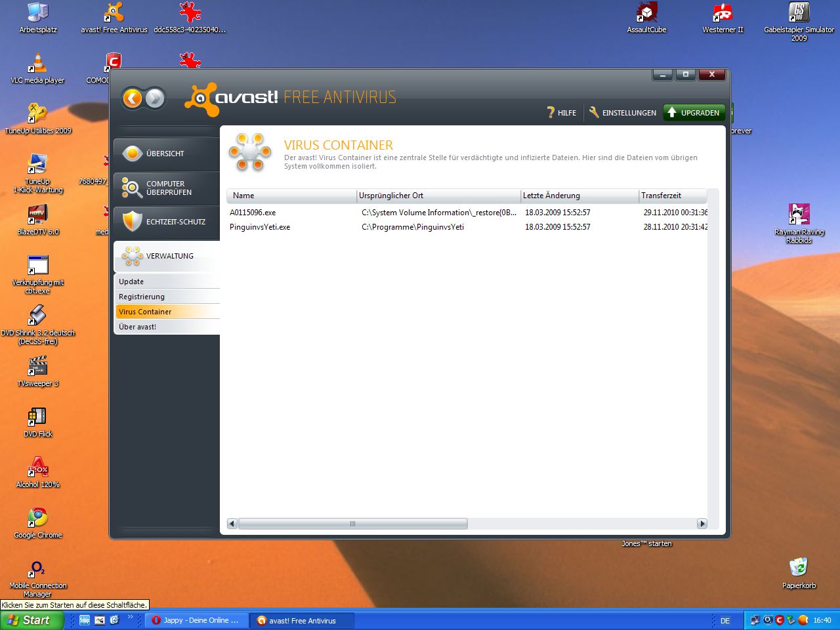
Task: Go back with the orange back arrow
Action: pos(133,98)
